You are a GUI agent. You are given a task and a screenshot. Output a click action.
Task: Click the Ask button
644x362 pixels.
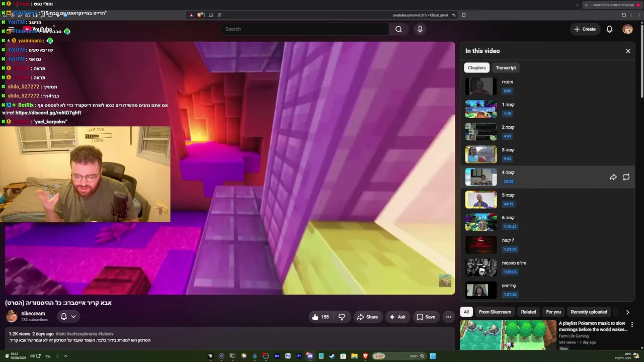click(397, 317)
